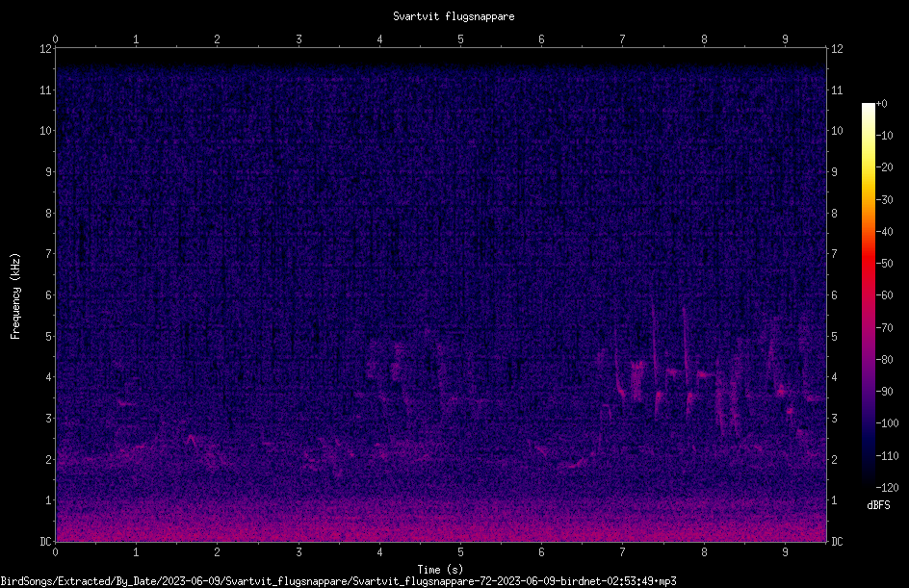
Task: Click the '7' tick label on the bottom time axis
Action: pyautogui.click(x=623, y=552)
